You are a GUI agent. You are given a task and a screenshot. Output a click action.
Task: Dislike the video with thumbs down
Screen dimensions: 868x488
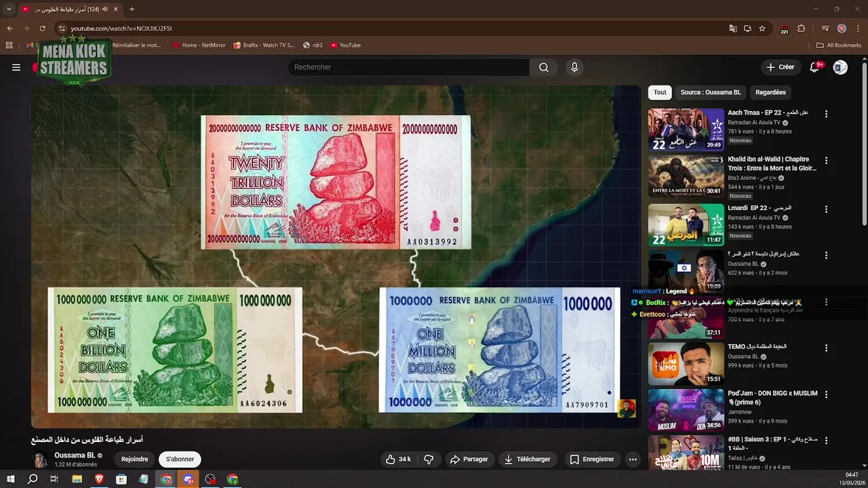point(429,459)
